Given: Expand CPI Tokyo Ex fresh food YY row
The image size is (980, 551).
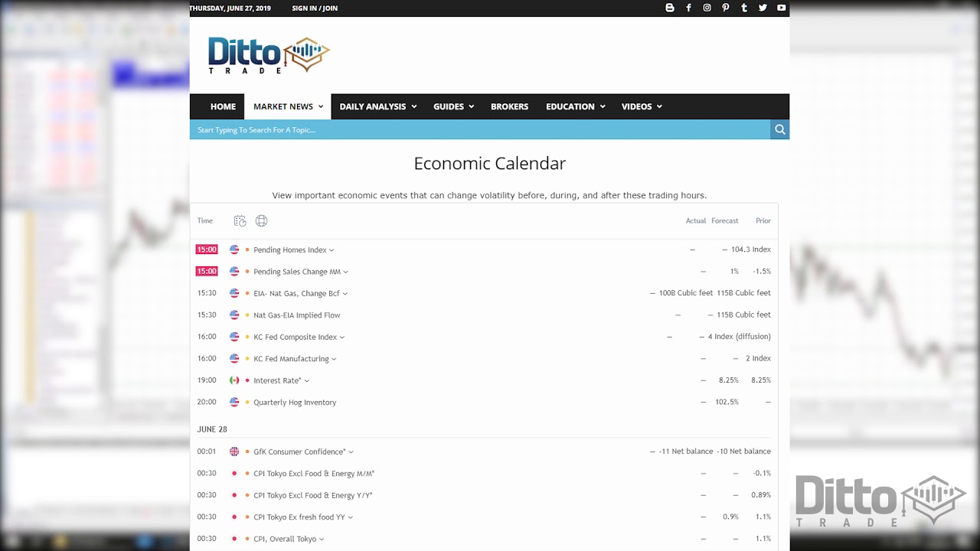Looking at the screenshot, I should [x=350, y=517].
